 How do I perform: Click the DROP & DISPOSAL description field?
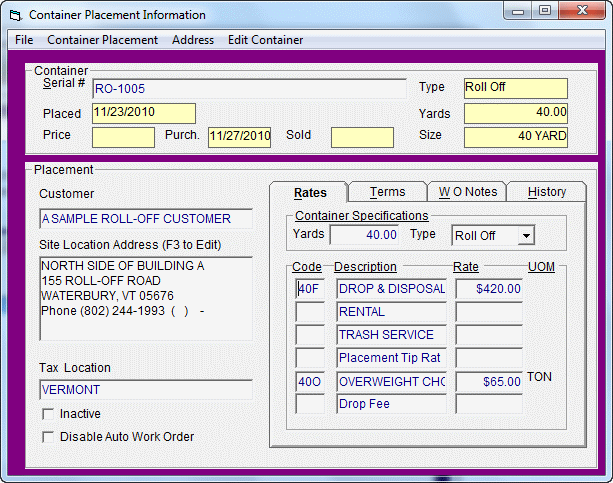pos(391,289)
